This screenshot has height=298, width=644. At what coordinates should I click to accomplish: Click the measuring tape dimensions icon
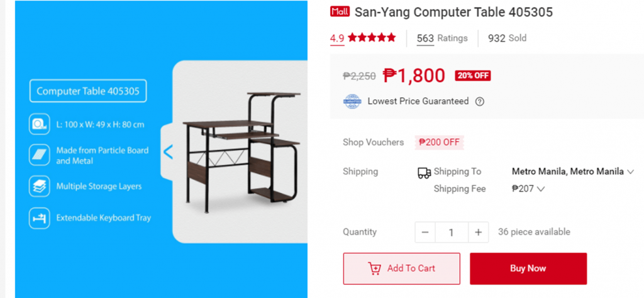click(40, 124)
